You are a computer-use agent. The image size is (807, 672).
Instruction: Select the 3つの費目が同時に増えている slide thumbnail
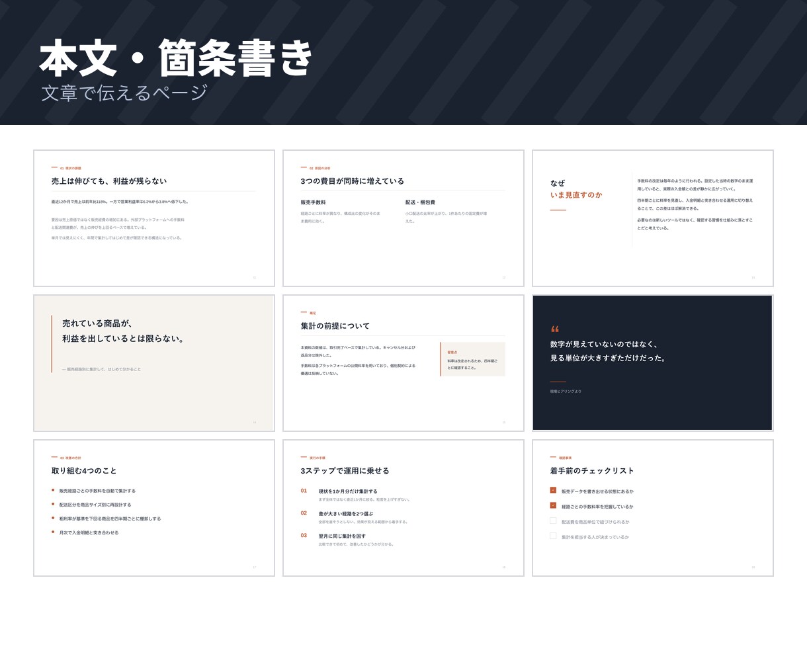403,218
